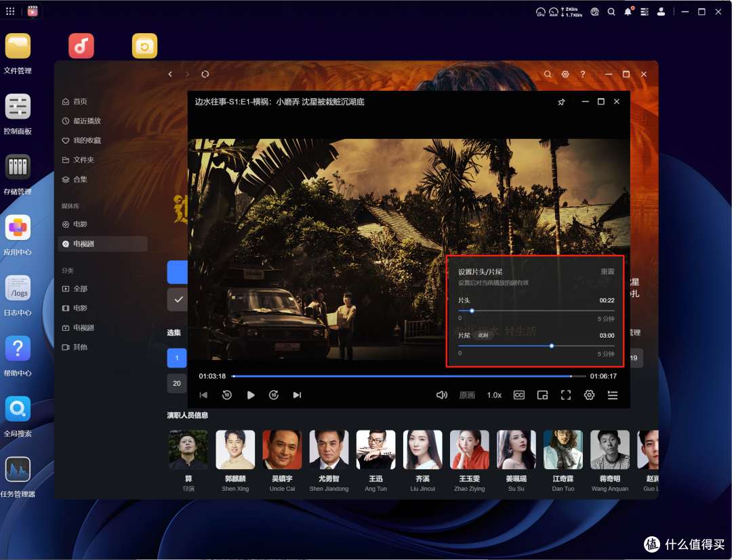The height and width of the screenshot is (560, 732).
Task: Toggle picture-in-picture mode
Action: [542, 395]
